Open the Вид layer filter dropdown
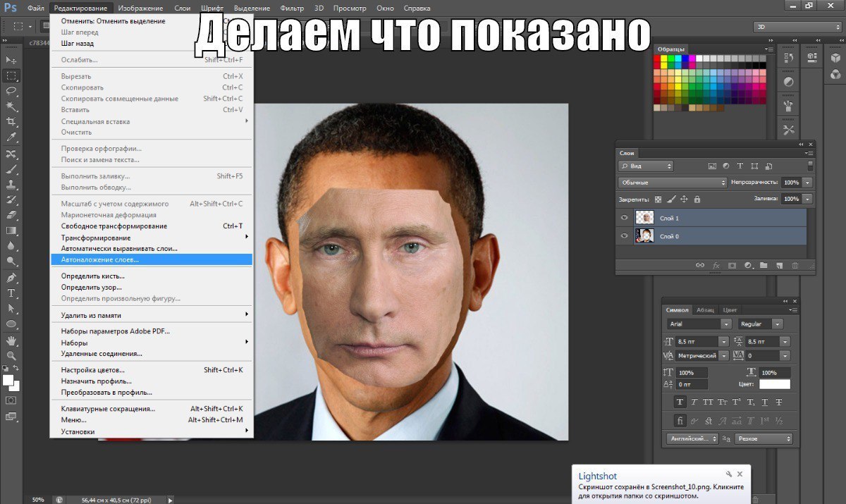The height and width of the screenshot is (504, 846). click(646, 166)
